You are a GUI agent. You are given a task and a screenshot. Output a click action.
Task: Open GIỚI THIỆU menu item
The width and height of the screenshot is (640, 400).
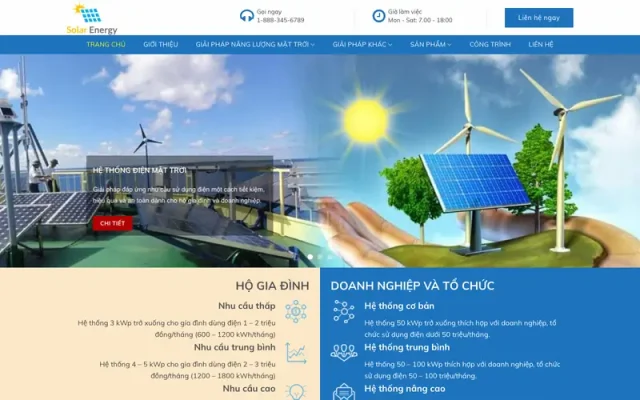(x=160, y=44)
